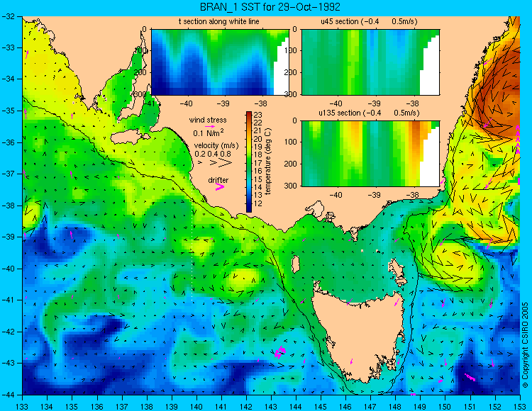Viewport: 532px width, 411px height.
Task: Click latitude axis label -39 on left axis
Action: (x=9, y=237)
